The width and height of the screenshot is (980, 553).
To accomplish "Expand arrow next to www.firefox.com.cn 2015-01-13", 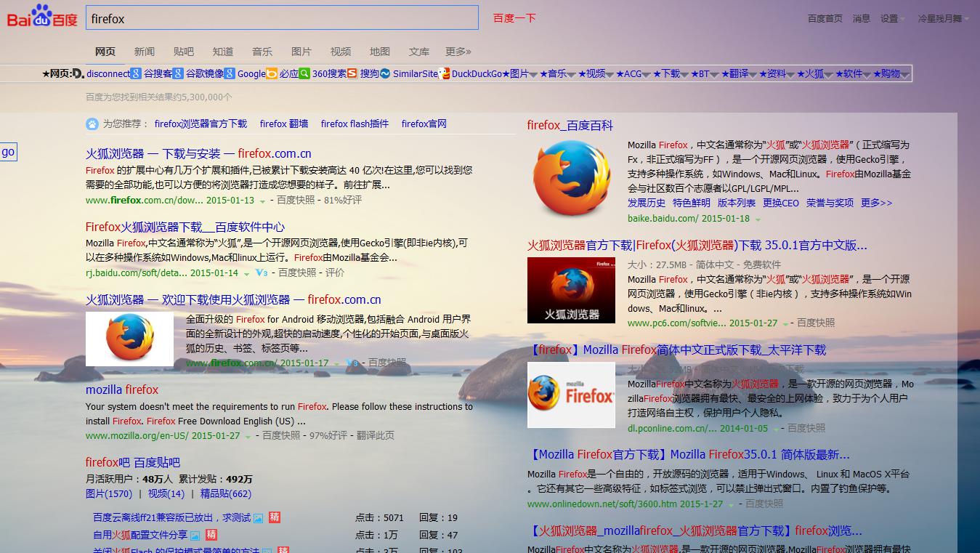I will pos(262,201).
